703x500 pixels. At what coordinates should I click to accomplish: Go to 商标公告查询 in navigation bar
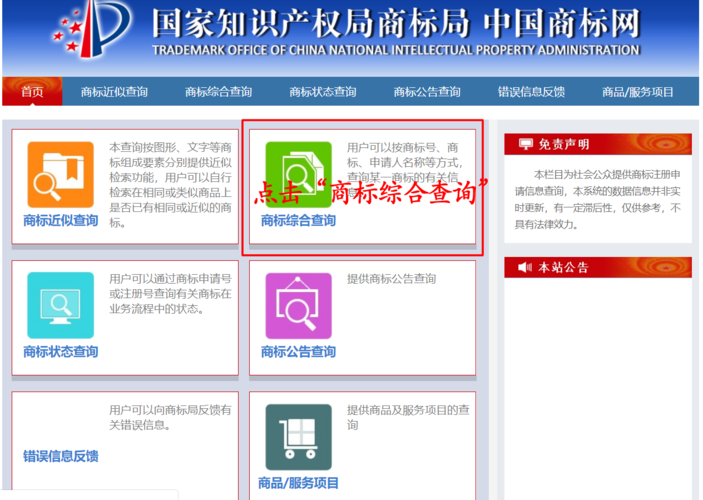click(x=427, y=92)
